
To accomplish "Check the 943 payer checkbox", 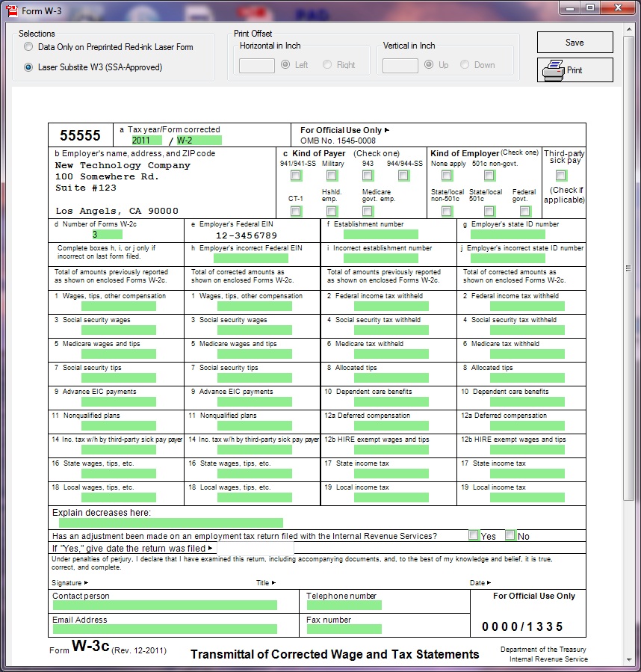I will pyautogui.click(x=368, y=176).
